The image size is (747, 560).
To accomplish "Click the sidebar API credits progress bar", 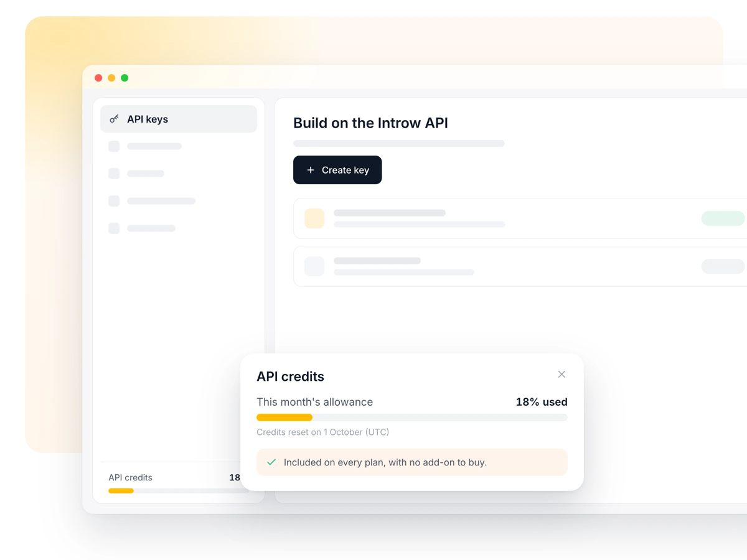I will click(177, 491).
